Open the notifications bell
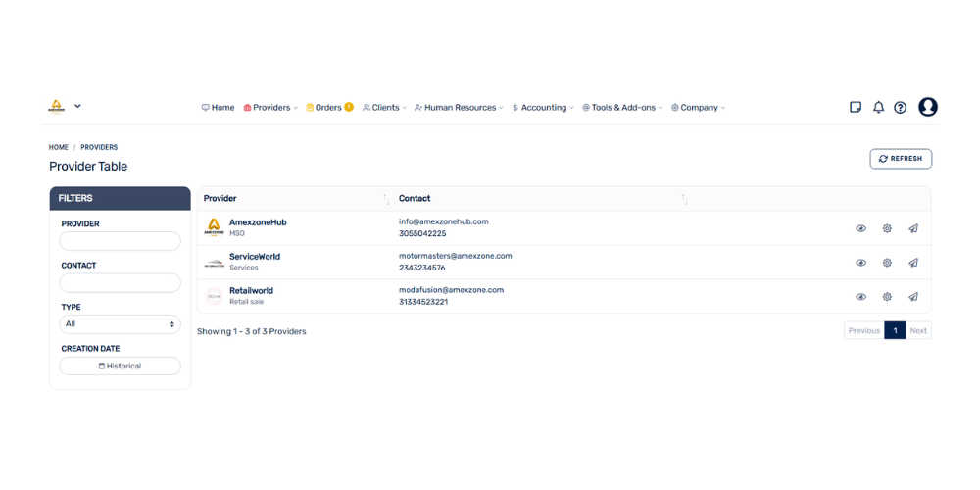Image resolution: width=980 pixels, height=490 pixels. tap(878, 108)
